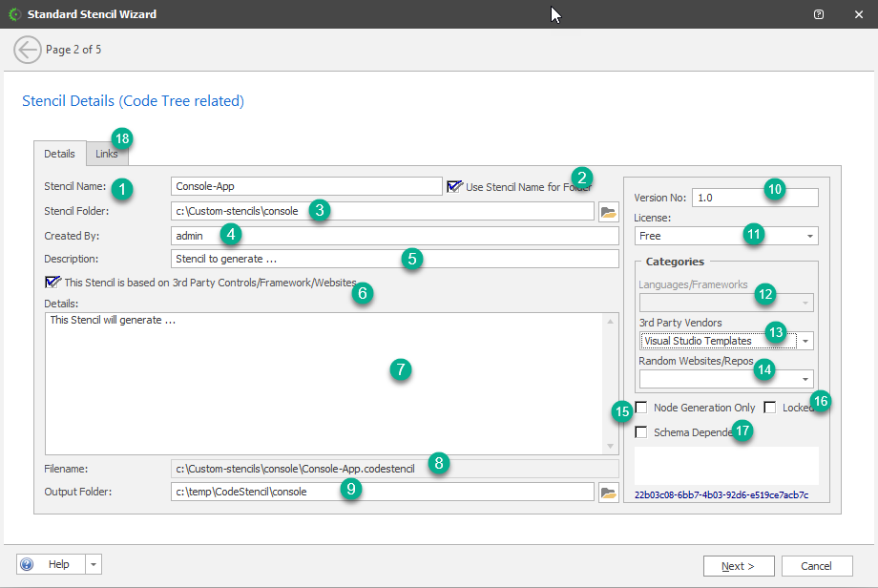This screenshot has height=588, width=878.
Task: Open the help question mark in title bar
Action: [819, 14]
